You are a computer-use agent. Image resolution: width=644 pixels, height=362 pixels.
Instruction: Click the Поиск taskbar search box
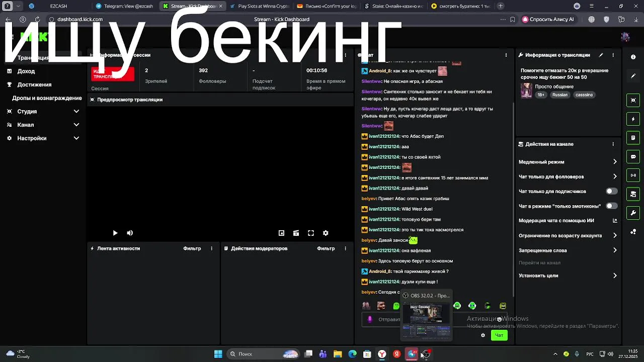click(x=263, y=354)
